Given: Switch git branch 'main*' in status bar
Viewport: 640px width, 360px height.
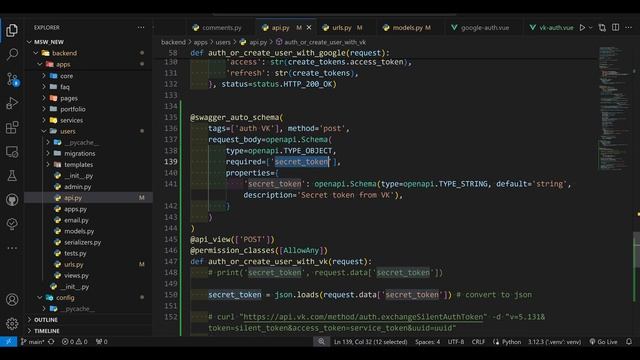Looking at the screenshot, I should click(32, 342).
